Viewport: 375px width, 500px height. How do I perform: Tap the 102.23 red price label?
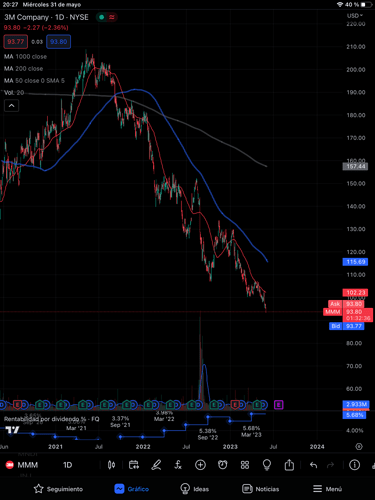[x=355, y=293]
